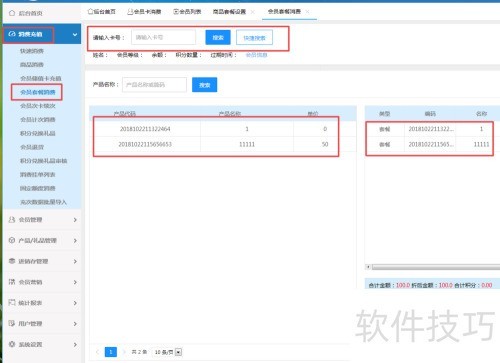This screenshot has height=363, width=500.
Task: Click the dashboard icon of 消费充值 menu
Action: pyautogui.click(x=12, y=34)
